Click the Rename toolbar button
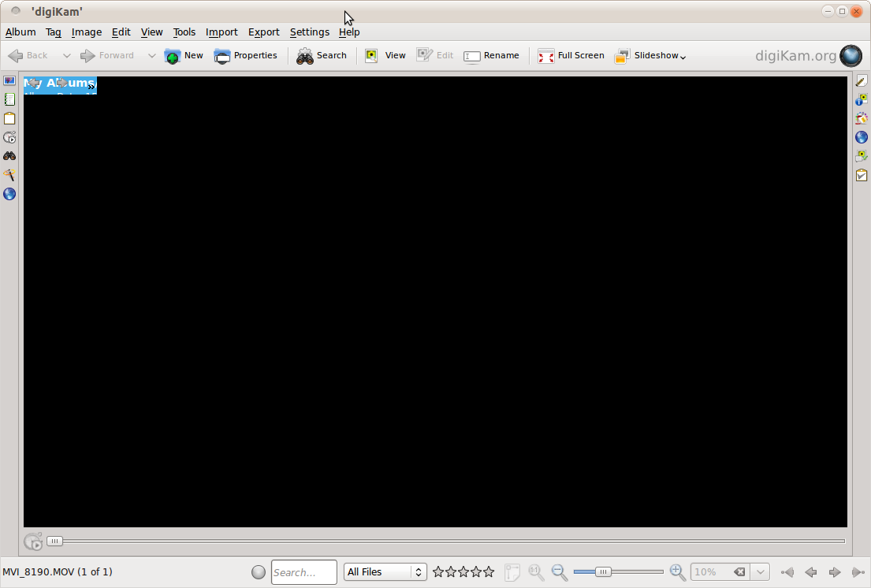The width and height of the screenshot is (871, 588). pyautogui.click(x=492, y=56)
